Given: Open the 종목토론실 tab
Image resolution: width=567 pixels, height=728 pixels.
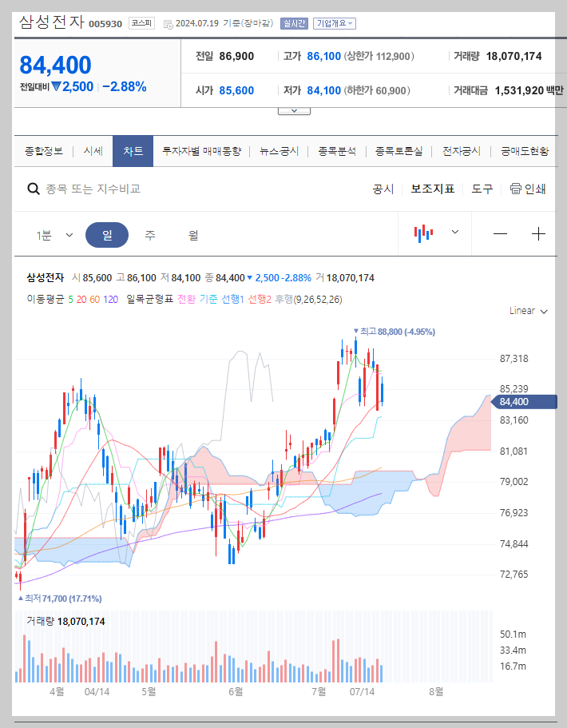Looking at the screenshot, I should [400, 150].
